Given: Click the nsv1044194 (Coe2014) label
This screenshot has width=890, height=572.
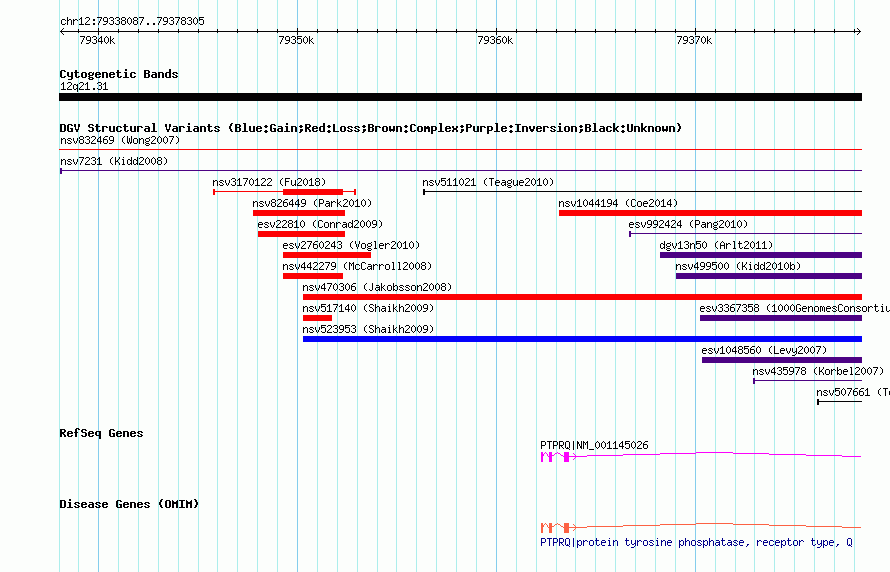Looking at the screenshot, I should tap(618, 203).
